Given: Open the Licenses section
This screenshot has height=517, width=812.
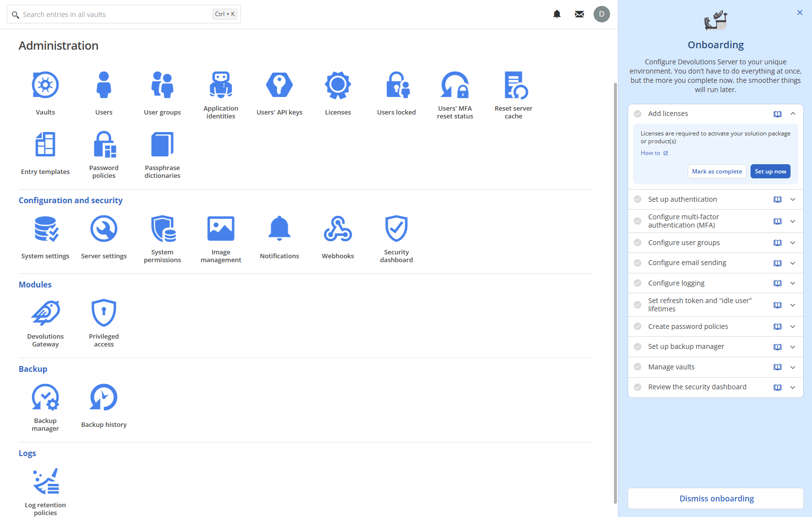Looking at the screenshot, I should click(x=337, y=84).
